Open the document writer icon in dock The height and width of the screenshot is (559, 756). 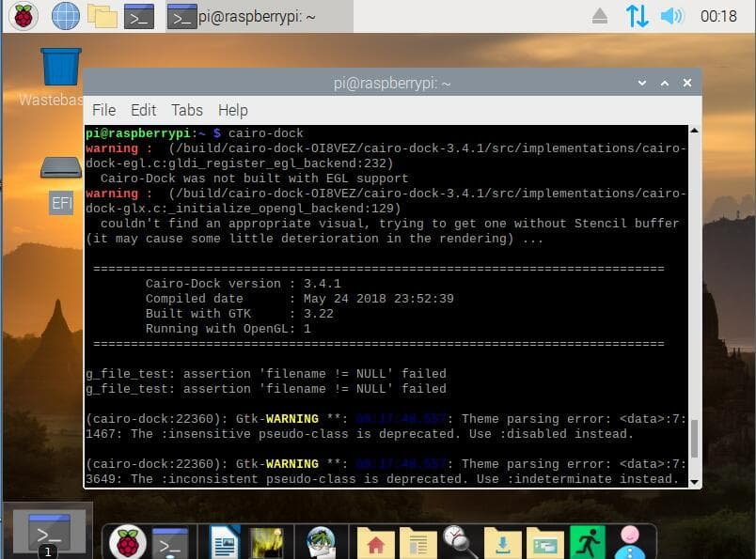[x=225, y=543]
